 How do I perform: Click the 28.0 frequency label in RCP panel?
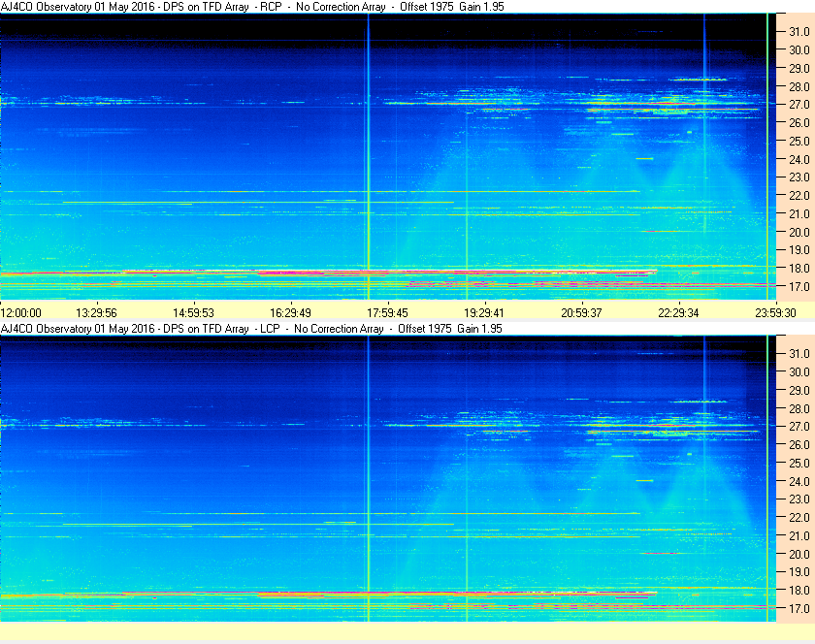pos(799,86)
